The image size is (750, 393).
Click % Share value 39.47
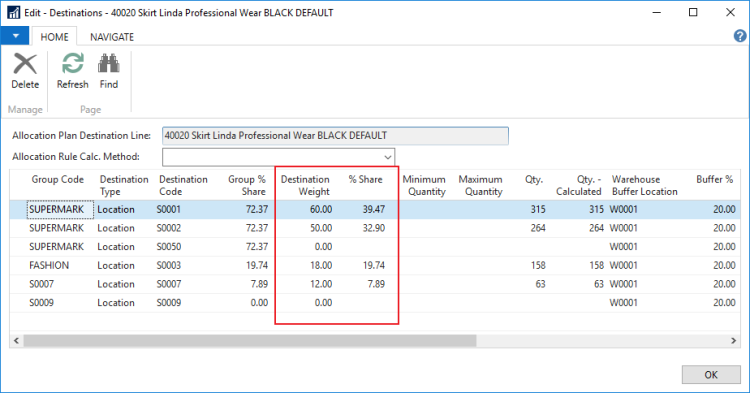point(374,209)
